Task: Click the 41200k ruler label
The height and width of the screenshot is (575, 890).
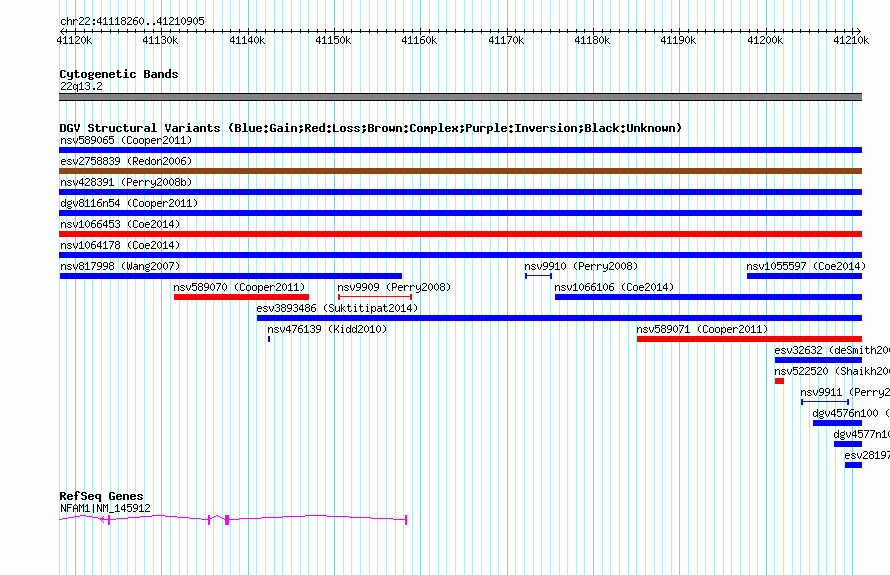Action: (765, 40)
